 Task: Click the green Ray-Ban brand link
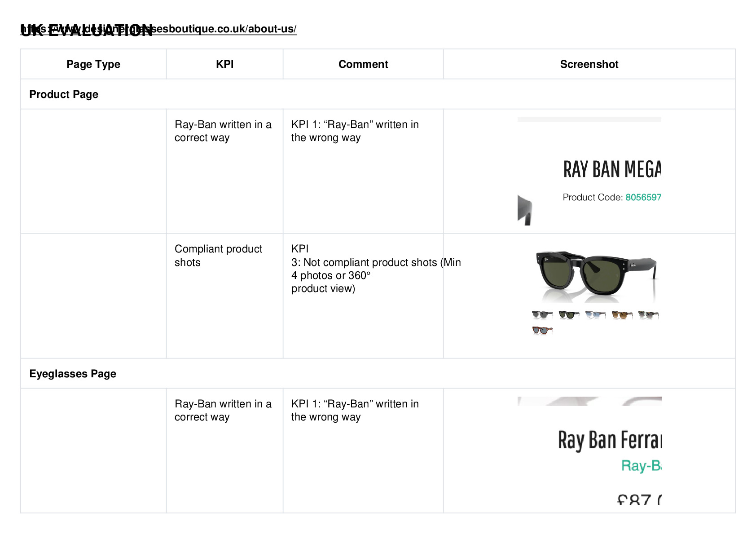(641, 465)
